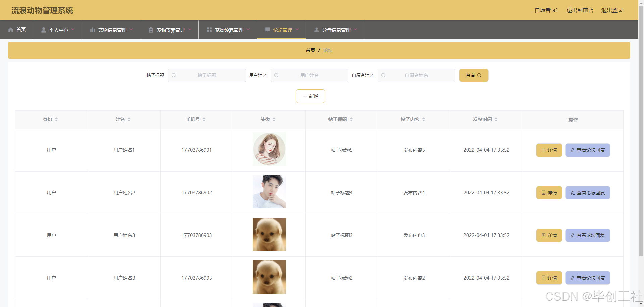Open the 宠物信息管理 menu
This screenshot has height=307, width=644.
(111, 29)
